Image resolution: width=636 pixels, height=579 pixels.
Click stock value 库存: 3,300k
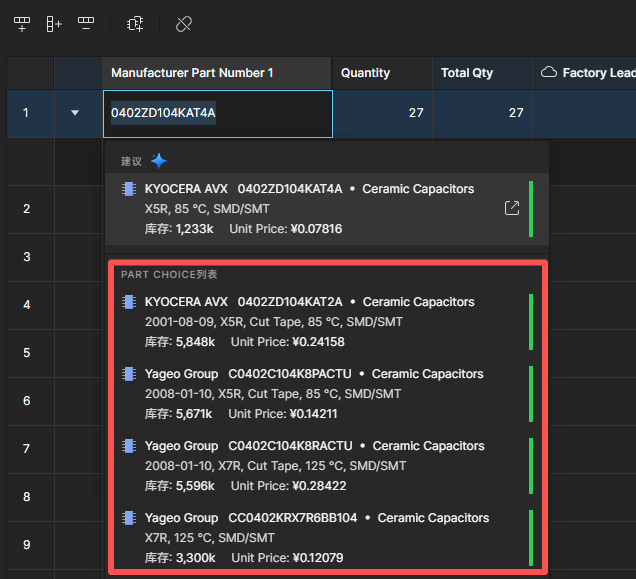pyautogui.click(x=180, y=558)
